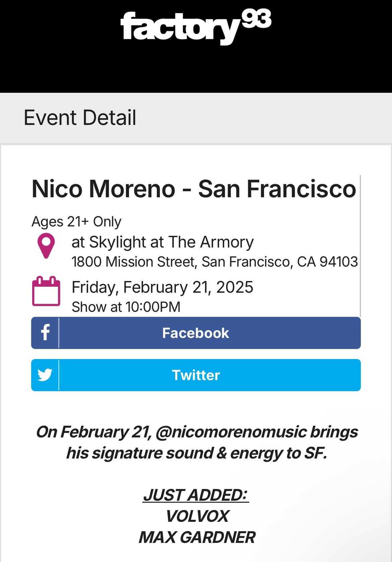Share event on Facebook button
Screen dimensions: 392x562
tap(196, 333)
